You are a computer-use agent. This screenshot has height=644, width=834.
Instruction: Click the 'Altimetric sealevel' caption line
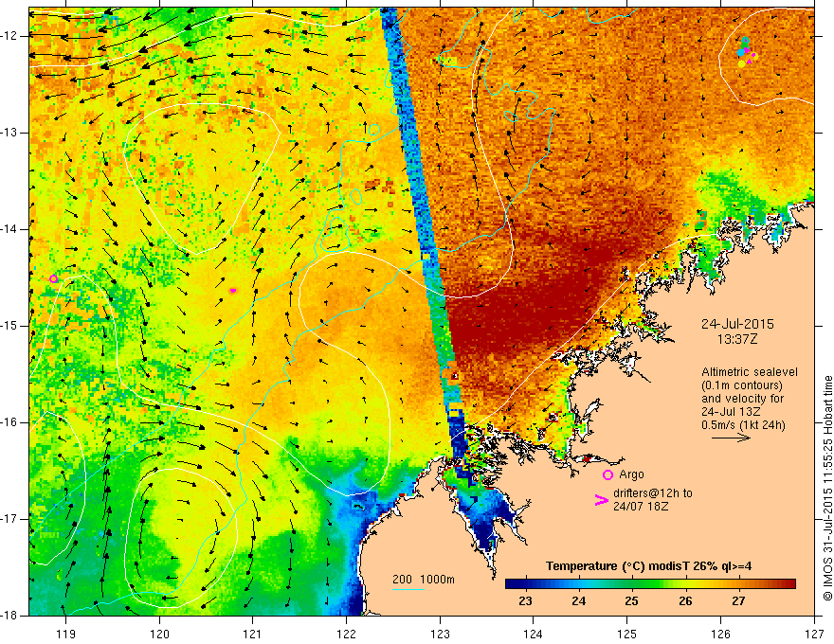750,372
